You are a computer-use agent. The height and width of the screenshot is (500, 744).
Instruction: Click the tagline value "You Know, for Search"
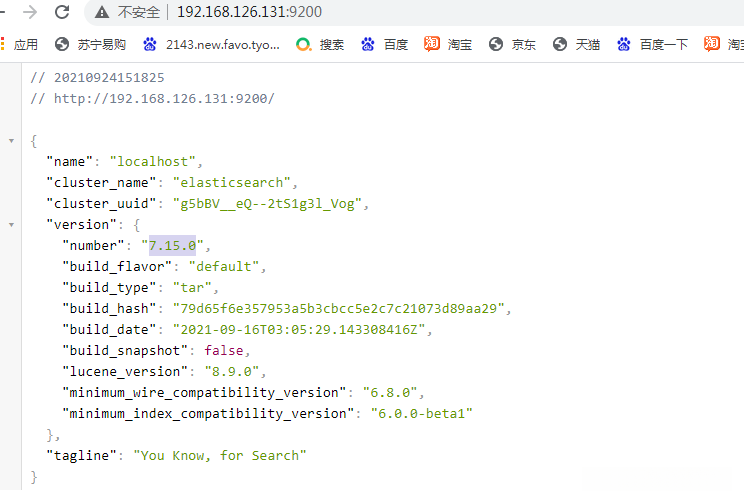[220, 455]
